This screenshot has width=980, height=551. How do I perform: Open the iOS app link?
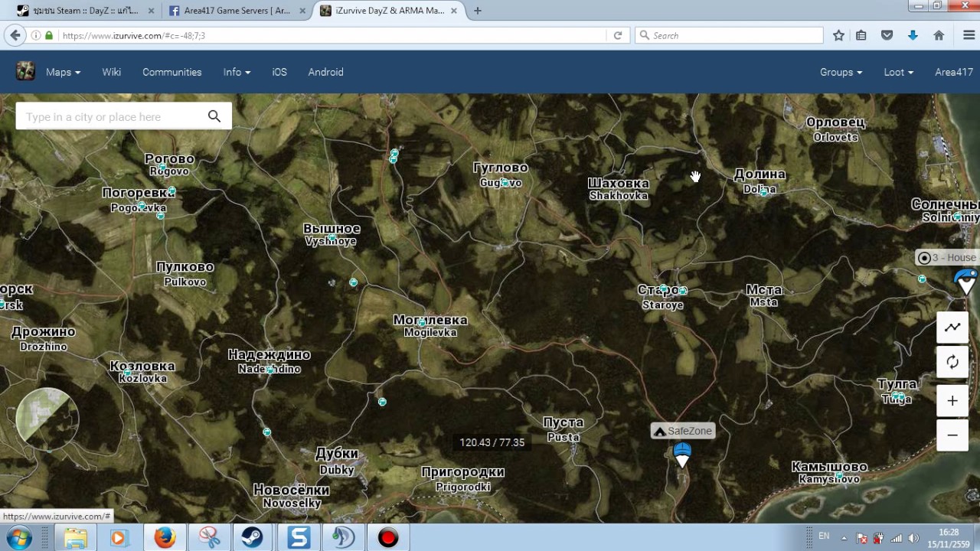pos(279,72)
